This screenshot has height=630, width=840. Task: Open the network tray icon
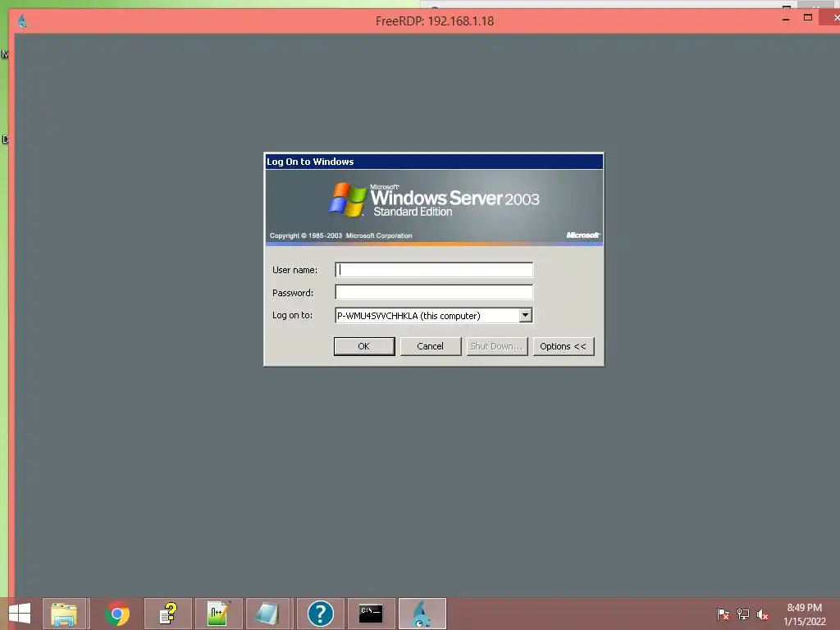(x=743, y=614)
